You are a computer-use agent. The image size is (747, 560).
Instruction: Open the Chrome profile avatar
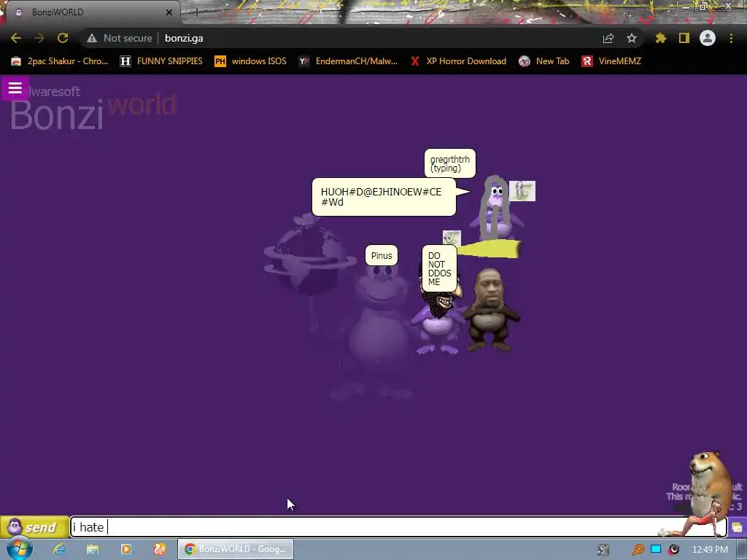[x=708, y=38]
